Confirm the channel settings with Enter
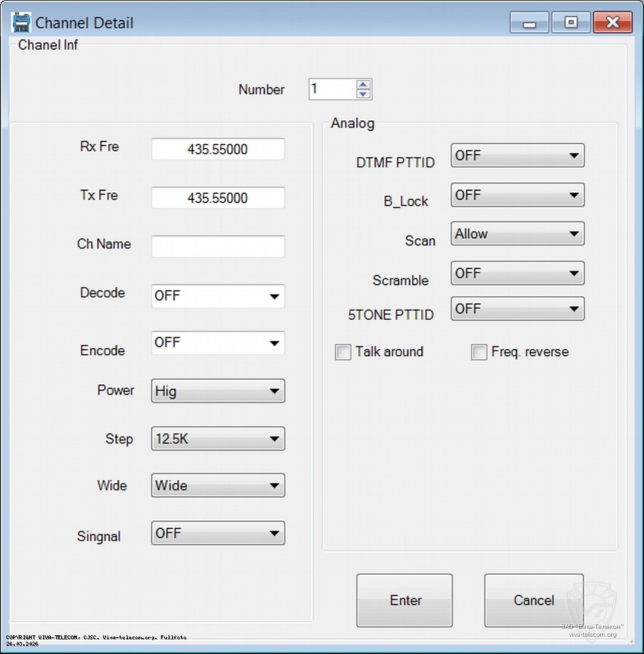 404,600
